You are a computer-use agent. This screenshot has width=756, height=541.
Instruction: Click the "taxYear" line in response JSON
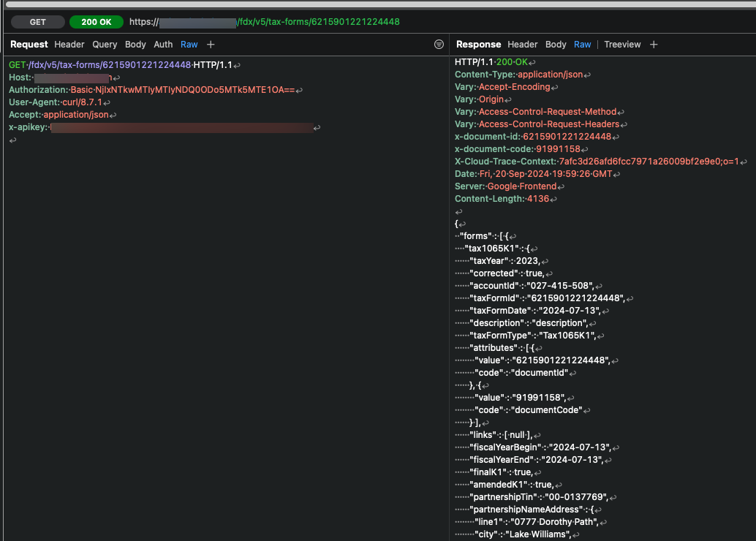pyautogui.click(x=504, y=261)
